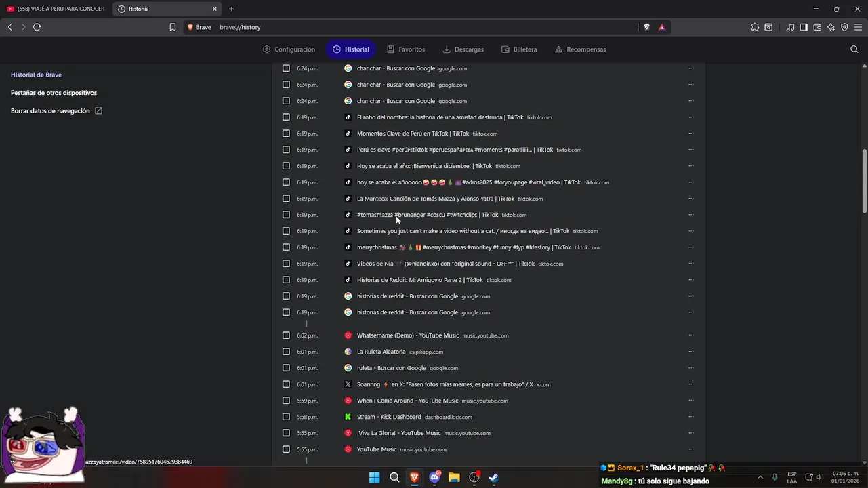Open the external link icon next to Borrar datos
This screenshot has width=868, height=488.
click(x=98, y=110)
